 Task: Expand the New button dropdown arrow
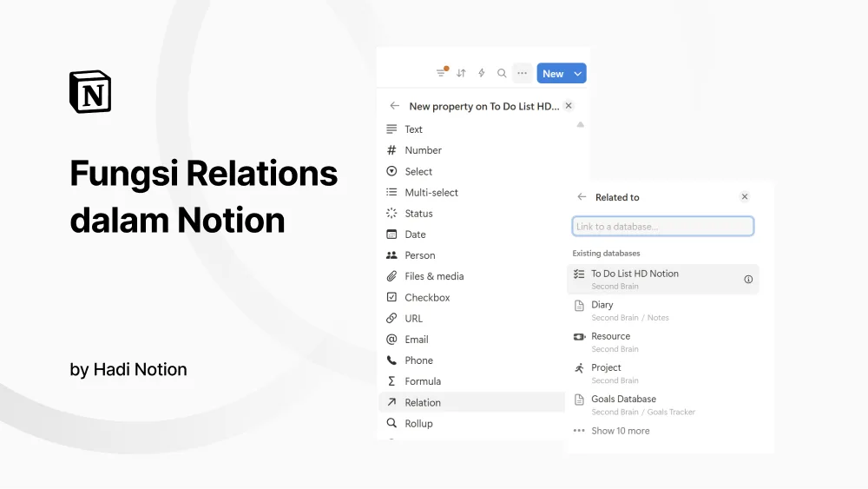[578, 74]
